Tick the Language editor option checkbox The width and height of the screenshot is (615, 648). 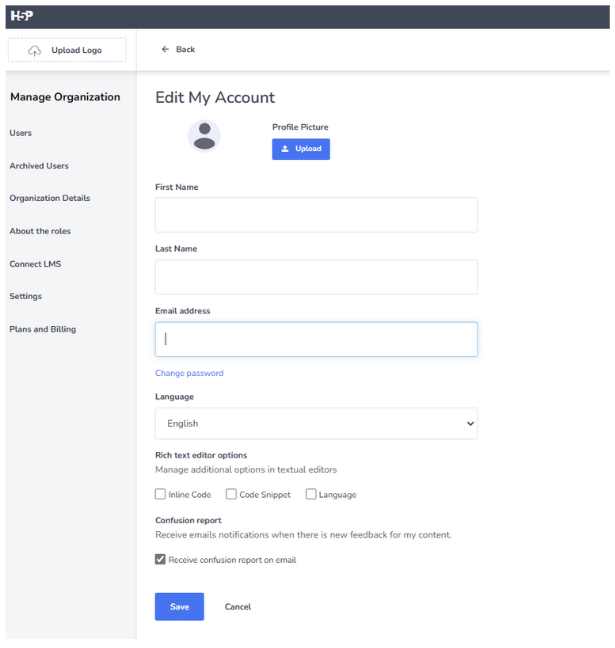tap(311, 494)
